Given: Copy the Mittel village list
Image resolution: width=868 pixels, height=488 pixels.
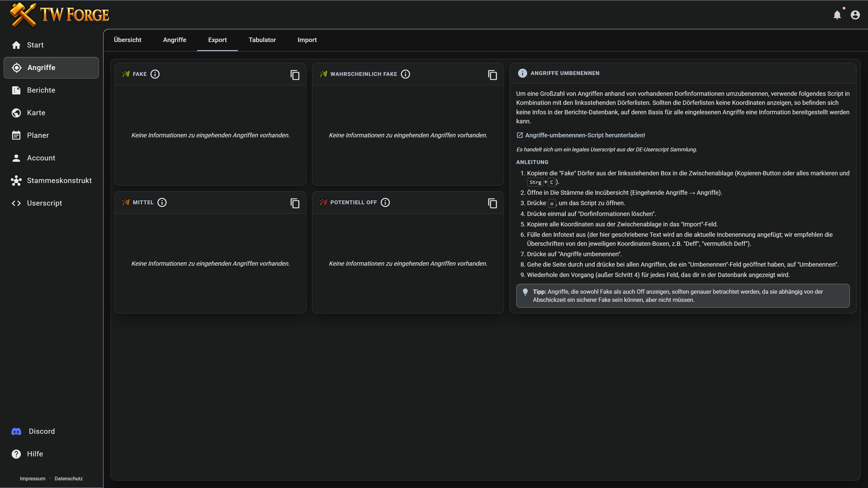Looking at the screenshot, I should click(x=295, y=203).
